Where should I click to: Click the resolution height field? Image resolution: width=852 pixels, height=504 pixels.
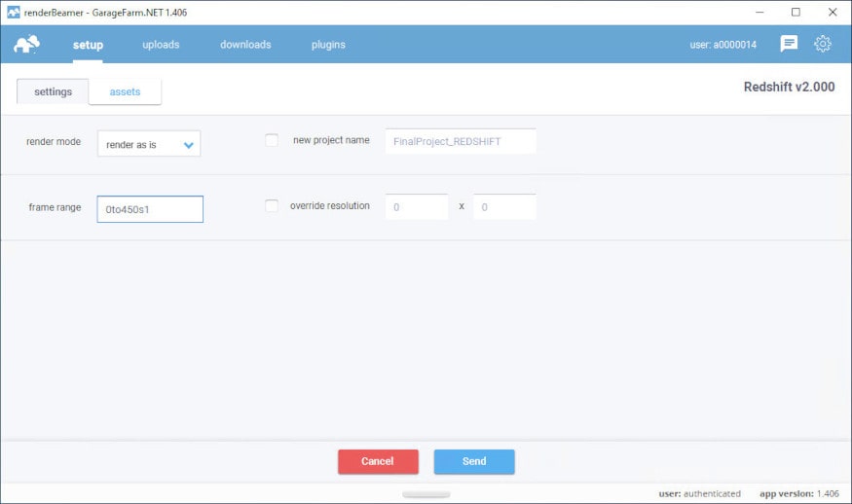click(504, 207)
